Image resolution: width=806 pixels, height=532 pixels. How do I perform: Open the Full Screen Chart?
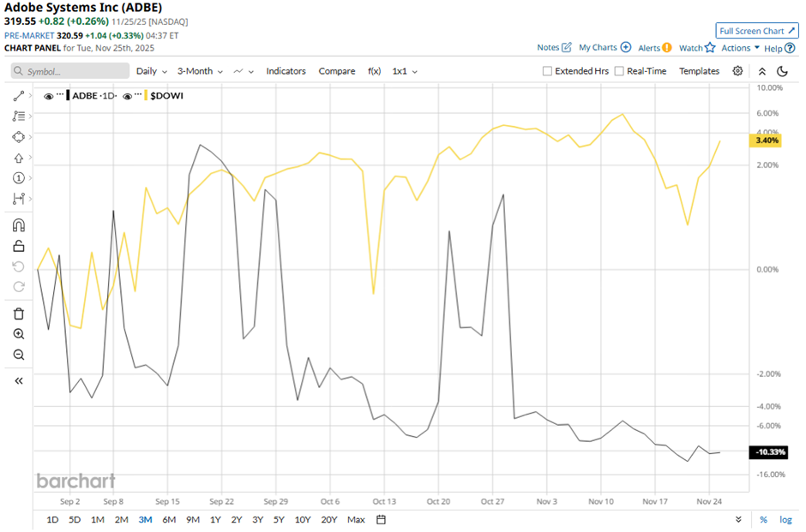757,31
